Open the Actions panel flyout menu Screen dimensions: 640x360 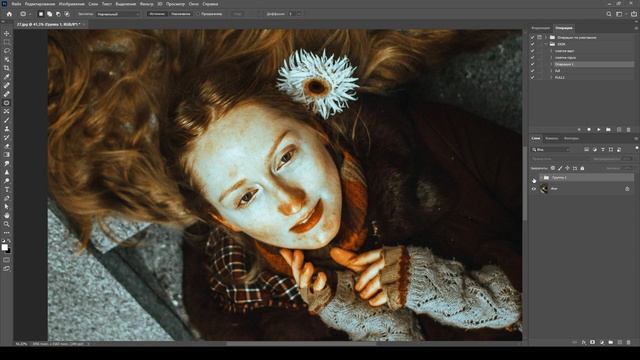pos(636,28)
